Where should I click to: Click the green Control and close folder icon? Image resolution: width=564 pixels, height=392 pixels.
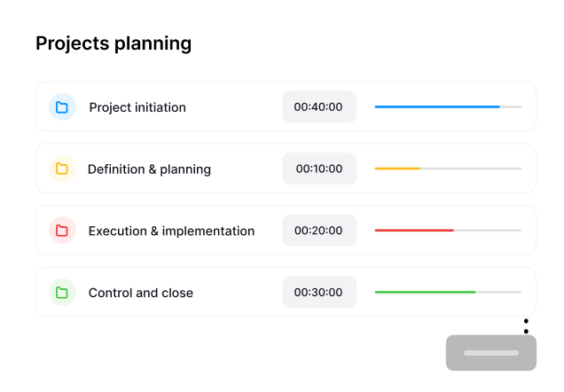point(62,293)
